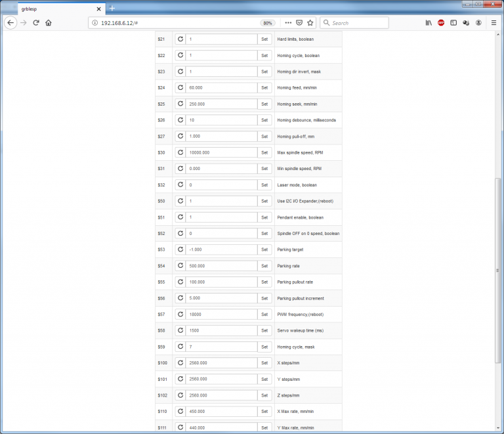Go to the browser Home page icon

click(49, 23)
